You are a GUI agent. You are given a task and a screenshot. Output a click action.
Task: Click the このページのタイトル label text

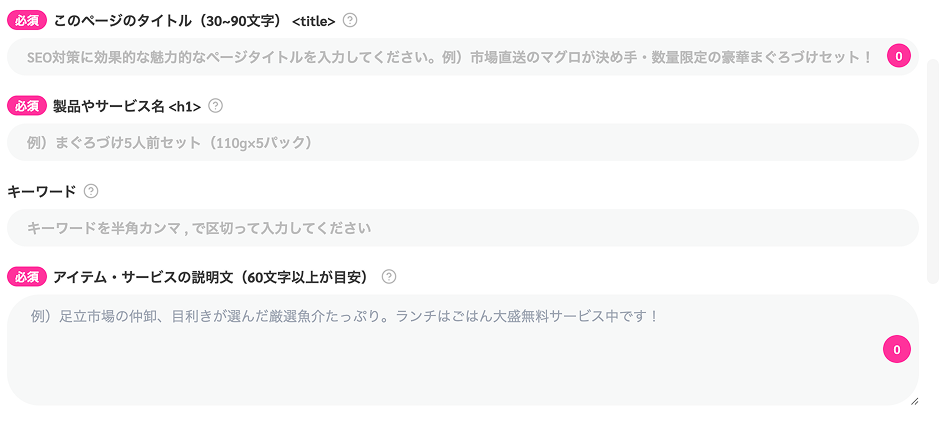pos(167,20)
